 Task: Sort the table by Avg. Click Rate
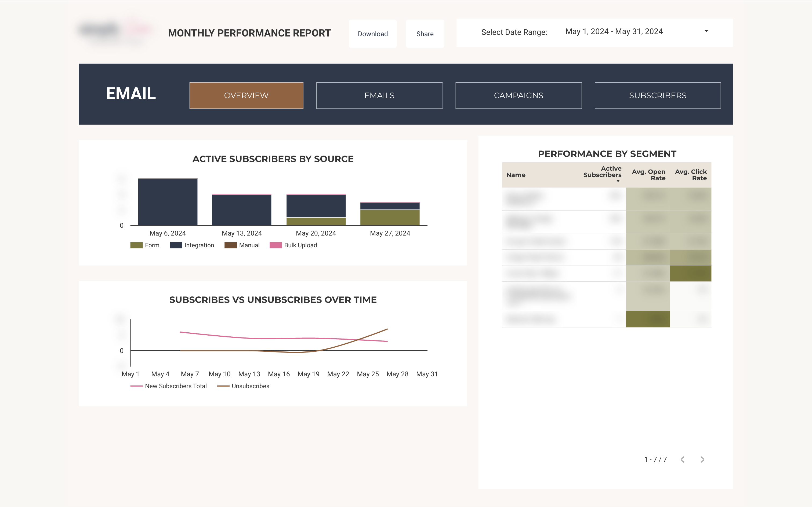click(691, 175)
